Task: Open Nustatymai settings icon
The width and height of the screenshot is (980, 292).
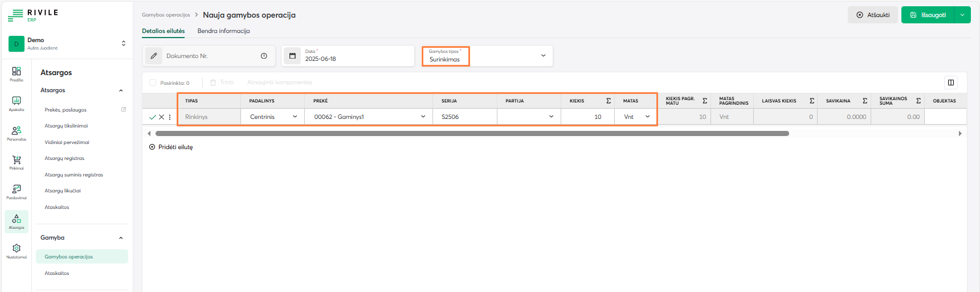Action: [17, 250]
